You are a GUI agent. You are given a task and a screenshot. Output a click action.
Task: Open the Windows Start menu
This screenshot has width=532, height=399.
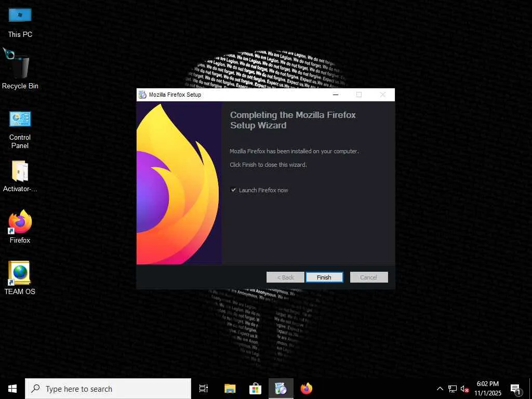(12, 389)
